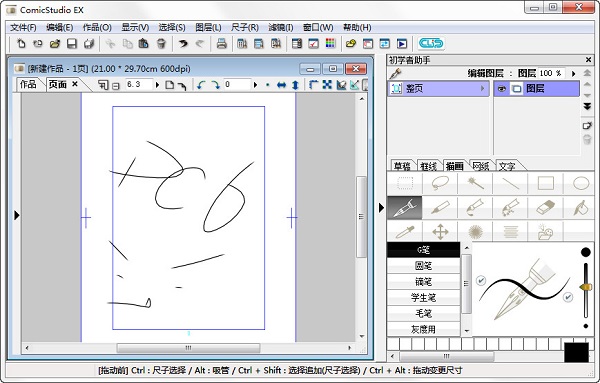The image size is (600, 383).
Task: Select the fill bucket tool
Action: [580, 208]
